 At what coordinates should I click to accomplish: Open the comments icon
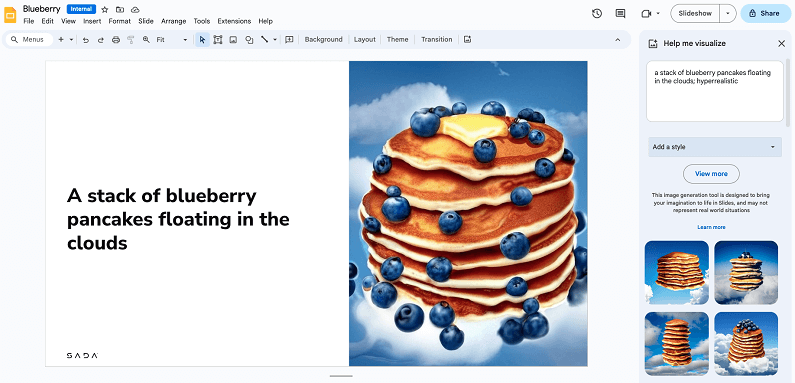pos(620,14)
